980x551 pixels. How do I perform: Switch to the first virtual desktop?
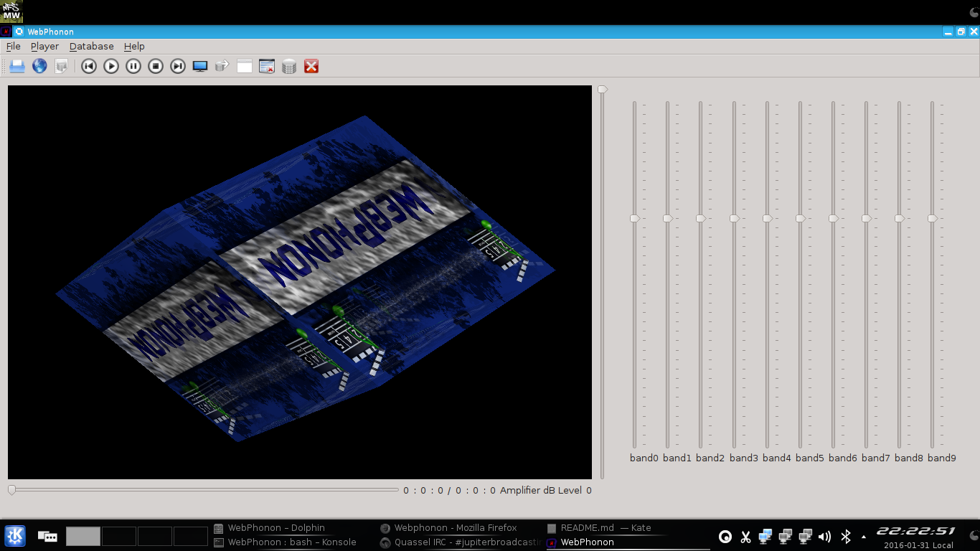click(x=83, y=536)
